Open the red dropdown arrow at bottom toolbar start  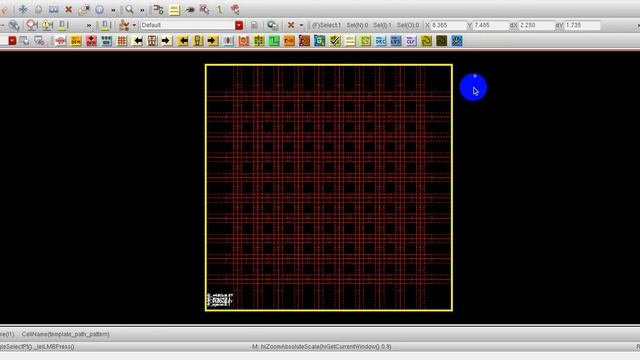pos(12,41)
